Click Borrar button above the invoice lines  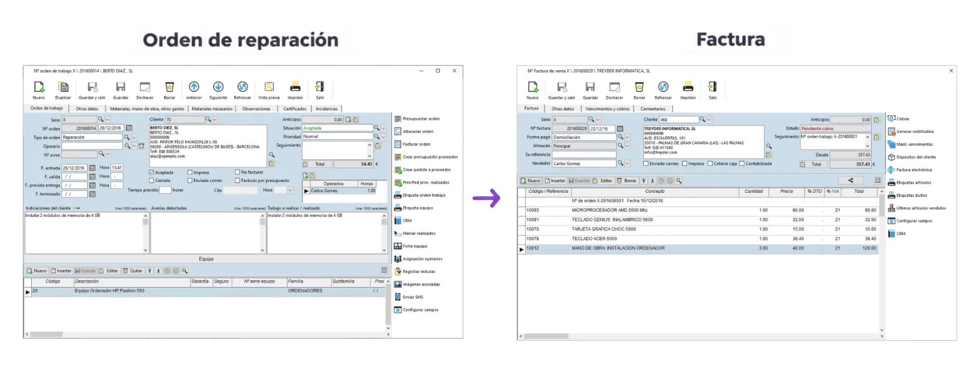(627, 181)
